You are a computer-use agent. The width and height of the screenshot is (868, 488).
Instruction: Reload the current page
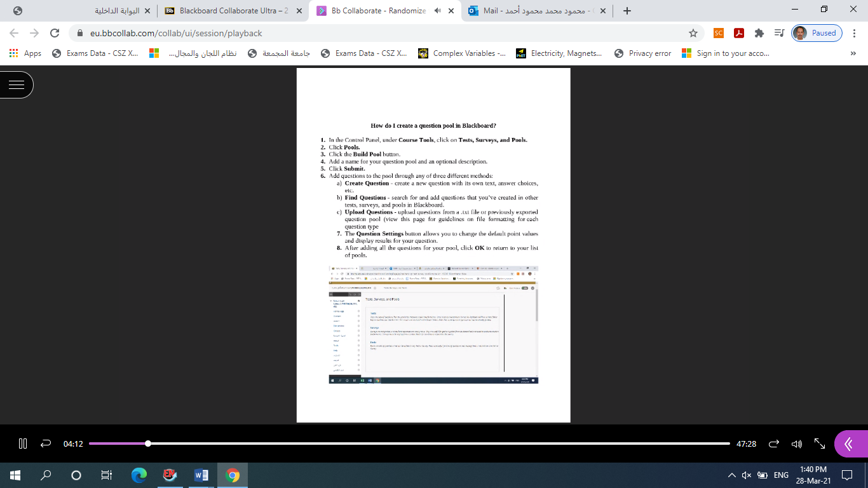tap(55, 33)
